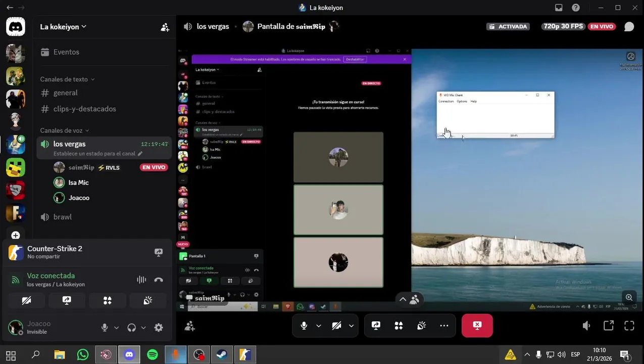Open the soundboard in the sidebar panel
Viewport: 644px width, 364px height.
pyautogui.click(x=148, y=301)
